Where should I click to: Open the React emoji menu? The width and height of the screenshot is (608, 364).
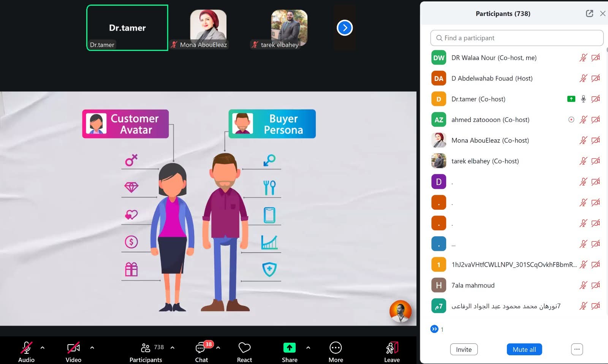pos(244,348)
